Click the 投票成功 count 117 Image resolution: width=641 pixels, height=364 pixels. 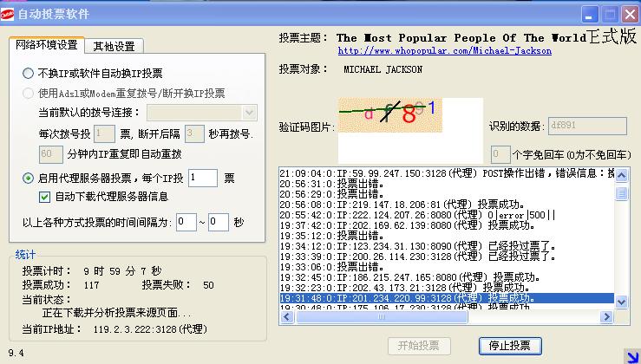point(92,285)
